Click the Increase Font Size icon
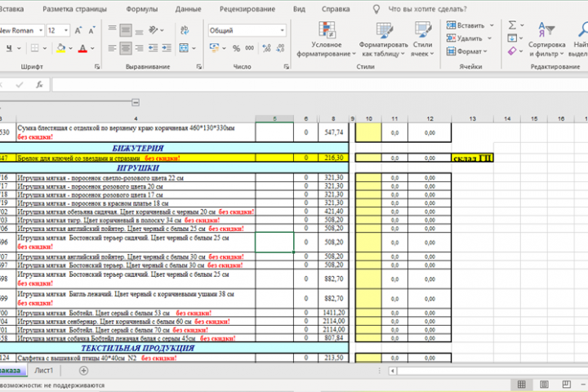This screenshot has height=392, width=588. click(x=78, y=30)
